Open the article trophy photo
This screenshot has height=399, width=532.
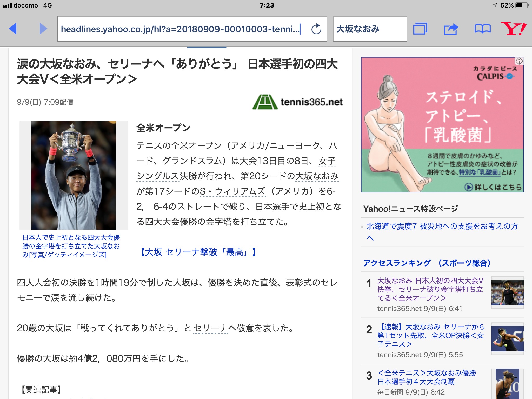coord(74,175)
